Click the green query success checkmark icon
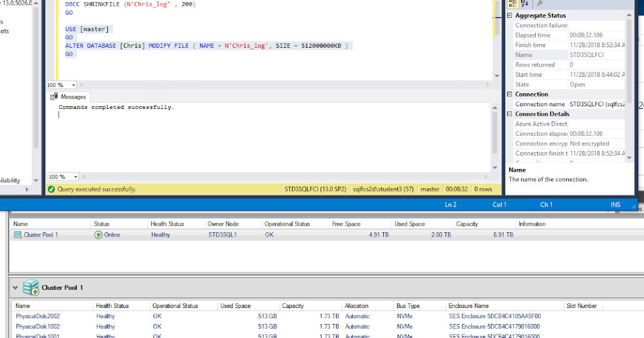This screenshot has width=644, height=338. click(51, 189)
